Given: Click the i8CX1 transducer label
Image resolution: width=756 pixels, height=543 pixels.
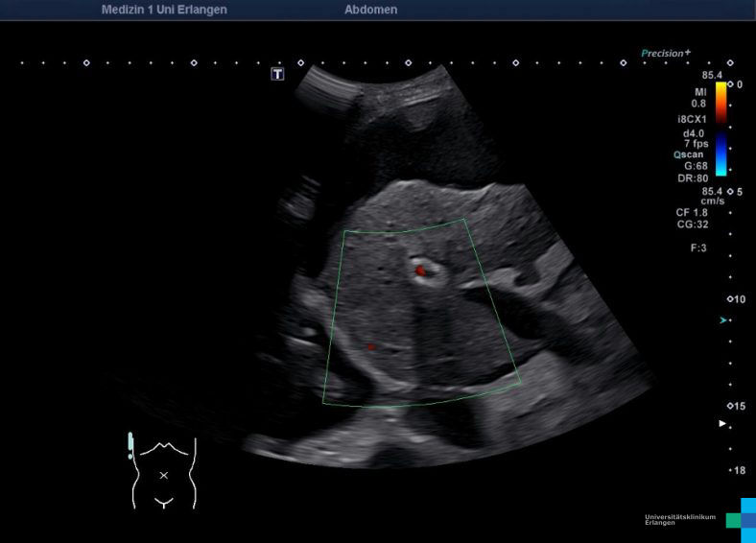Looking at the screenshot, I should (691, 120).
